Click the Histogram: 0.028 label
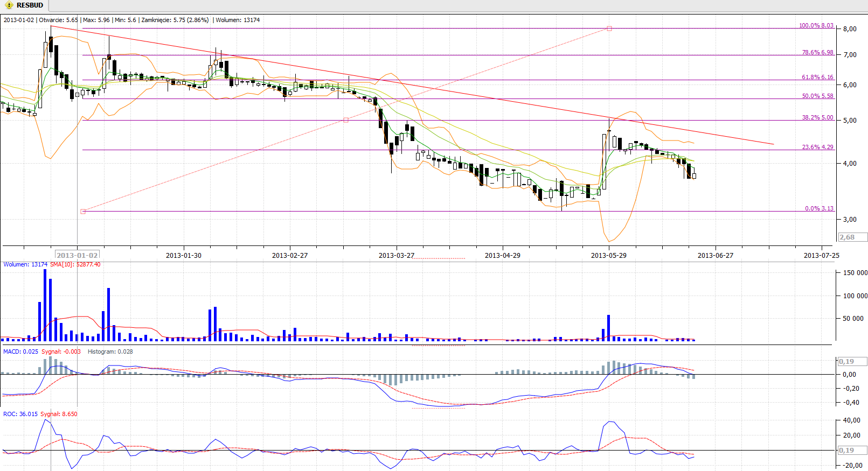Viewport: 868px width, 471px height. 110,352
